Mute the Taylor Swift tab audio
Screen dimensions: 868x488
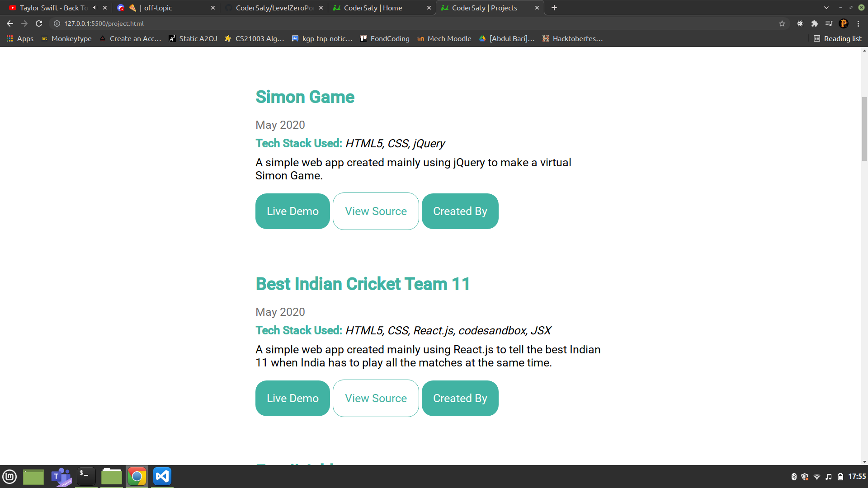(95, 8)
